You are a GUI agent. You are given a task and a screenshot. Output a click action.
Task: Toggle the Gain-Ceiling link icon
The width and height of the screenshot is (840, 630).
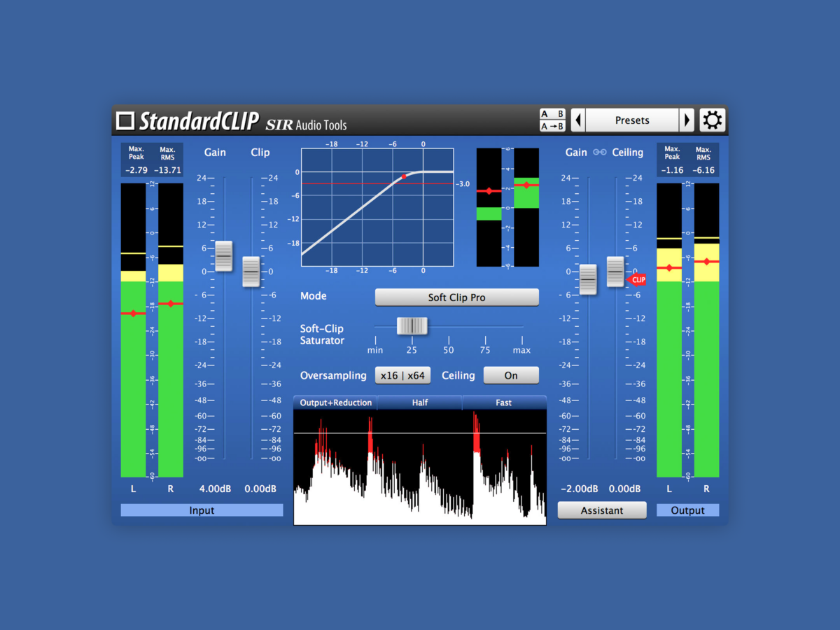point(600,152)
